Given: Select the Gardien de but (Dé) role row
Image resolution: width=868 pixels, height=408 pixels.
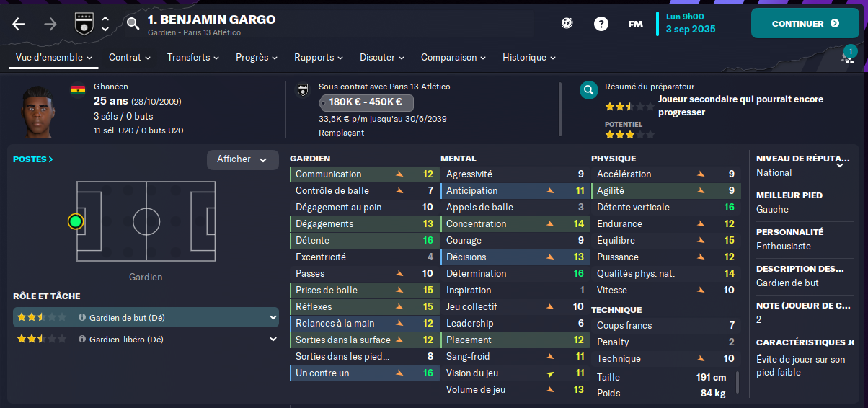Looking at the screenshot, I should 146,317.
